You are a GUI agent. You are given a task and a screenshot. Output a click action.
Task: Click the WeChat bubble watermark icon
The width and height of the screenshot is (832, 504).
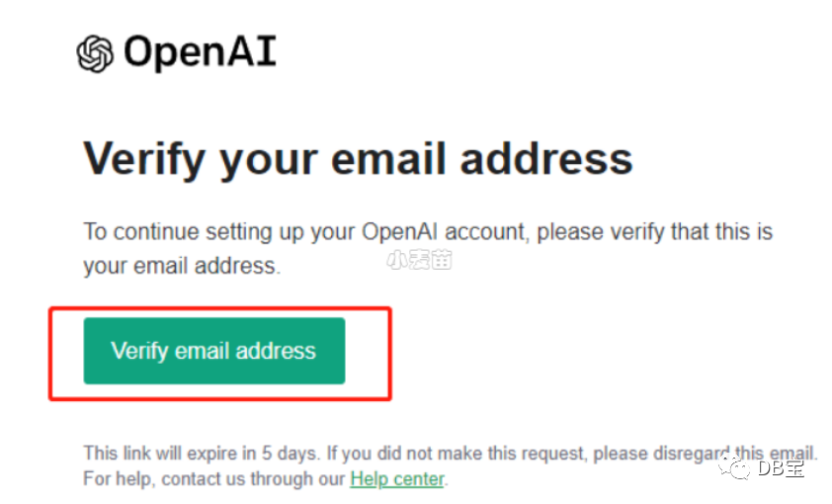[734, 466]
